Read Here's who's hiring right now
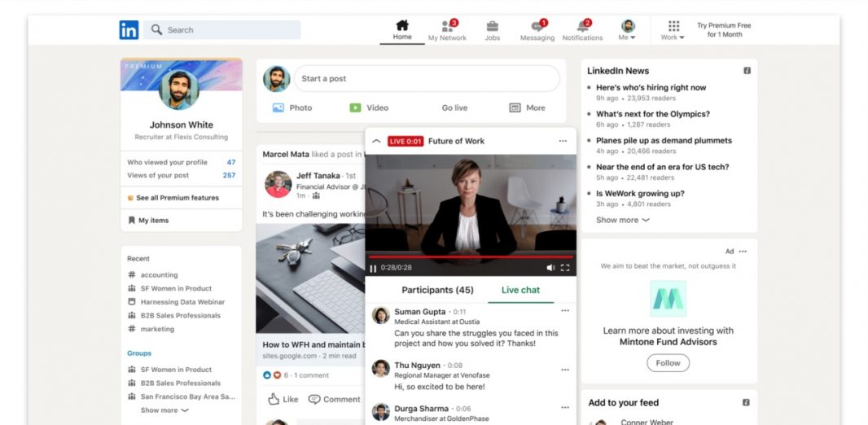The image size is (868, 425). point(651,87)
